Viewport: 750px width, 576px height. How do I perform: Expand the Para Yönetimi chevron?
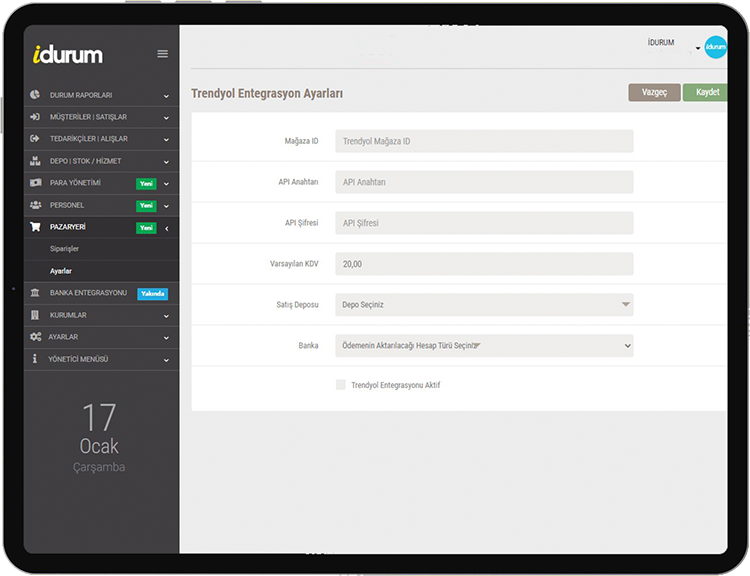pyautogui.click(x=166, y=184)
